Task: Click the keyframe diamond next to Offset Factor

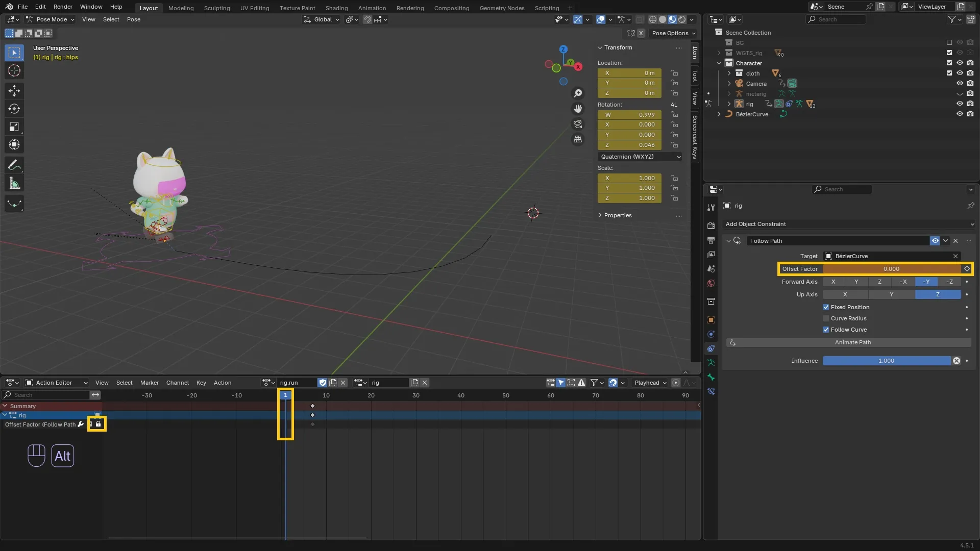Action: tap(967, 269)
